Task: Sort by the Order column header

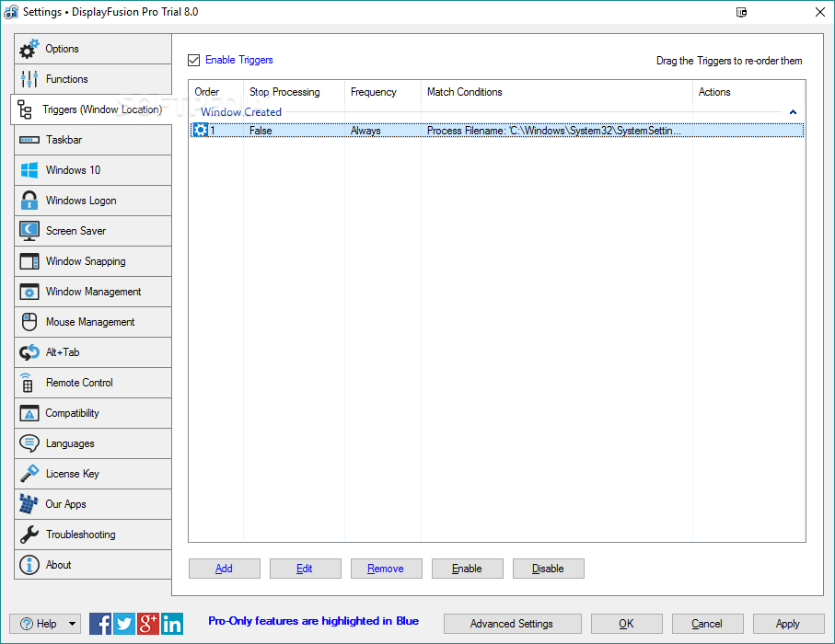Action: pos(216,92)
